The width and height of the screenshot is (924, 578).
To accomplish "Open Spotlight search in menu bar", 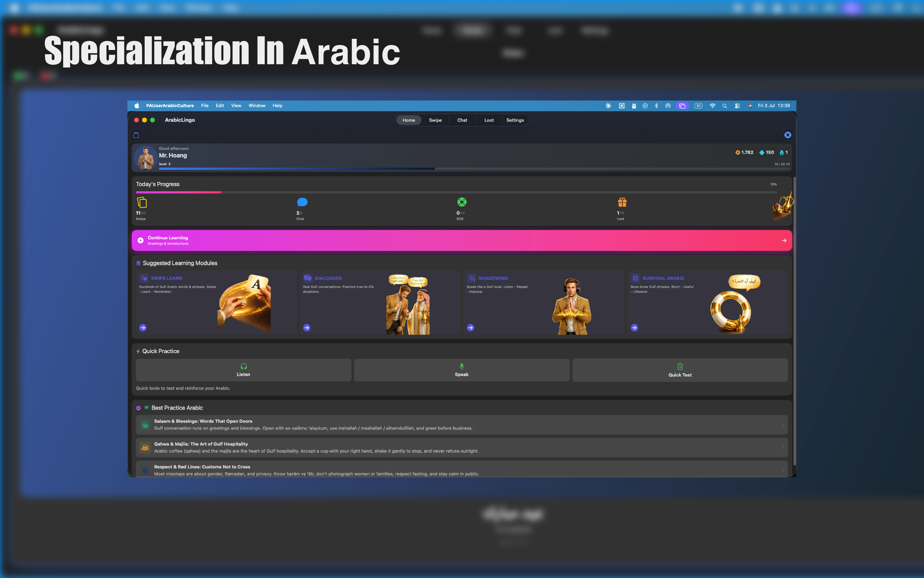I will (724, 106).
